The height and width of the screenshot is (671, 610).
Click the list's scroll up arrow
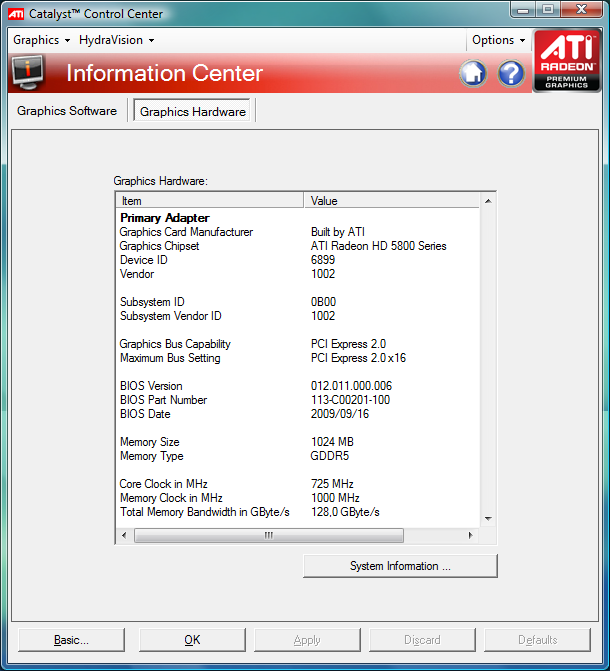click(488, 201)
